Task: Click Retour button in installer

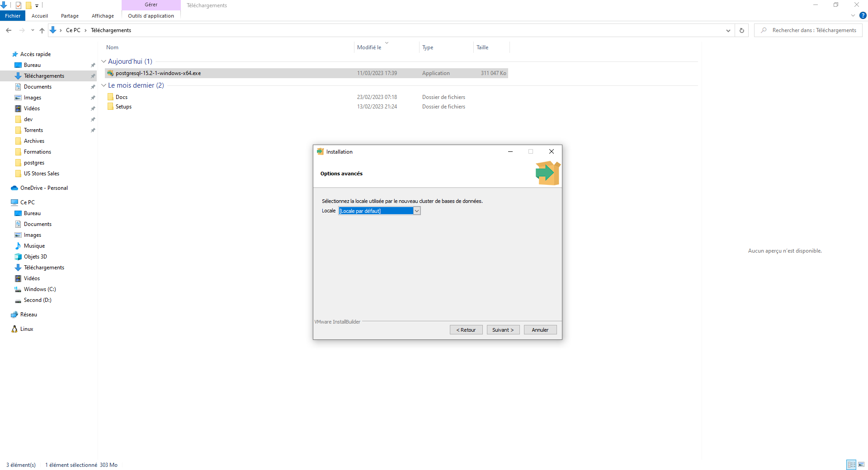Action: (x=466, y=330)
